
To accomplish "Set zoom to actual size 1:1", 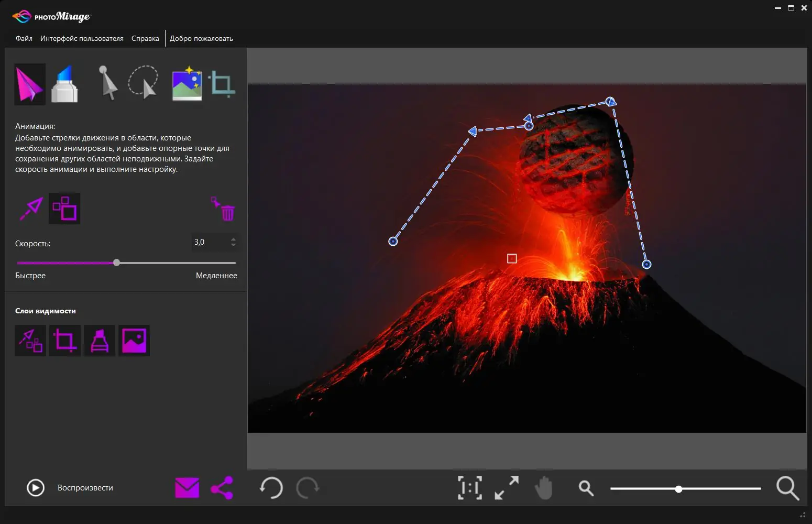I will coord(470,488).
